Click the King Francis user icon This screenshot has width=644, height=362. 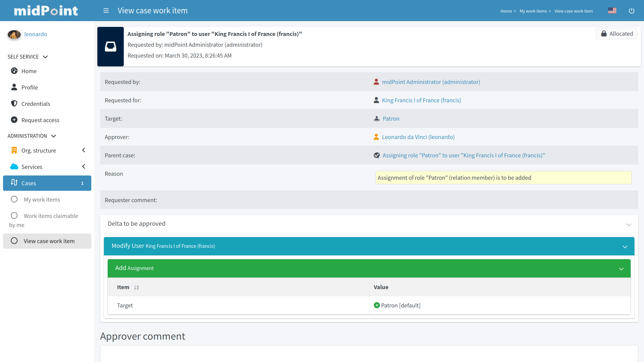[376, 100]
